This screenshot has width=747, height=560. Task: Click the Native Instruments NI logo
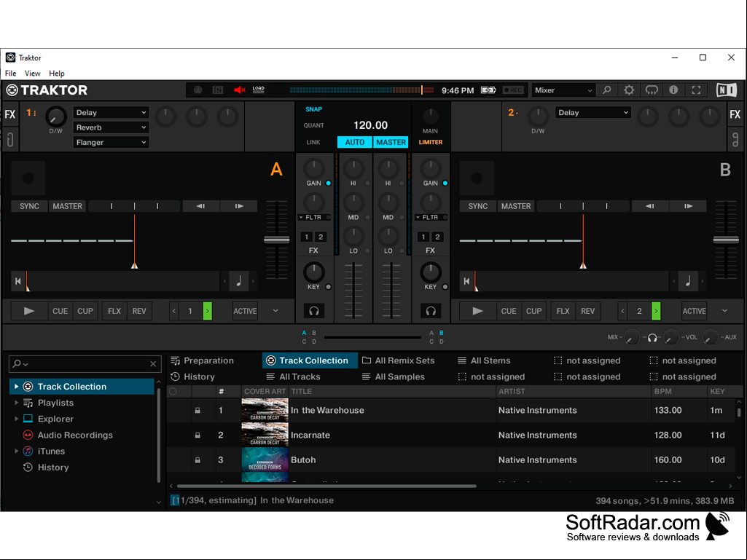(x=727, y=90)
